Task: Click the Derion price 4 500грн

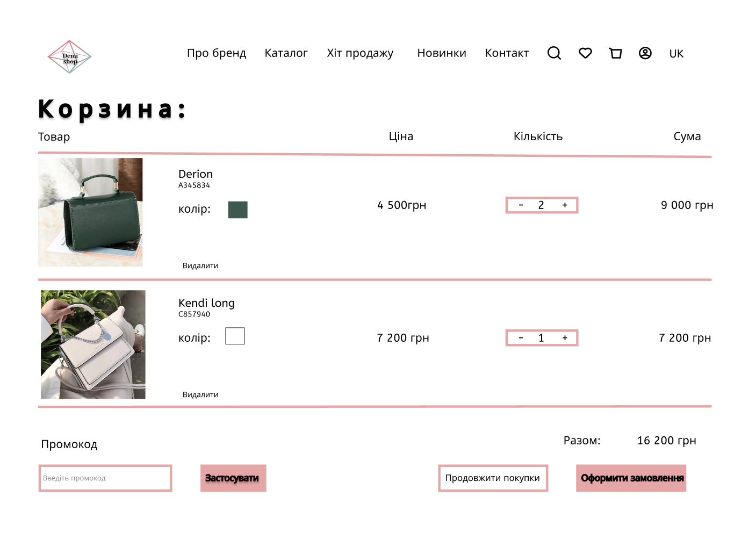Action: tap(402, 205)
